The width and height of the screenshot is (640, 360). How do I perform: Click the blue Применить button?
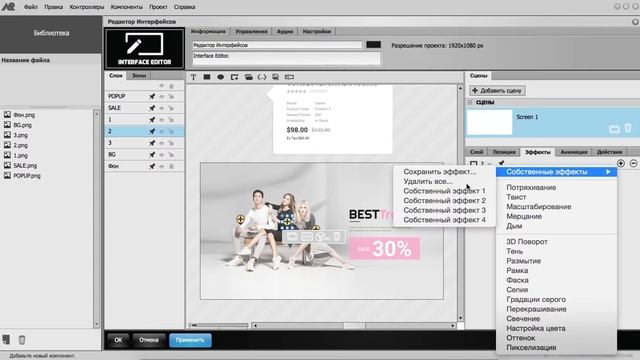(190, 340)
